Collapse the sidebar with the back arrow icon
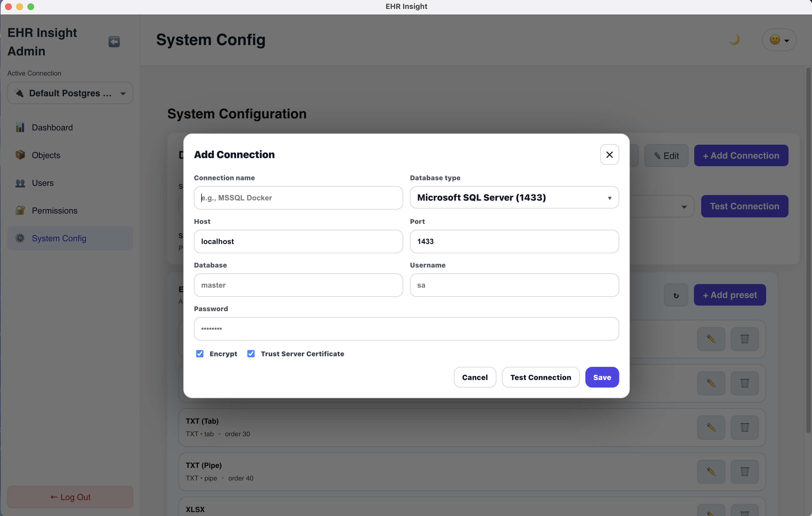Screen dimensions: 812x516 114,41
